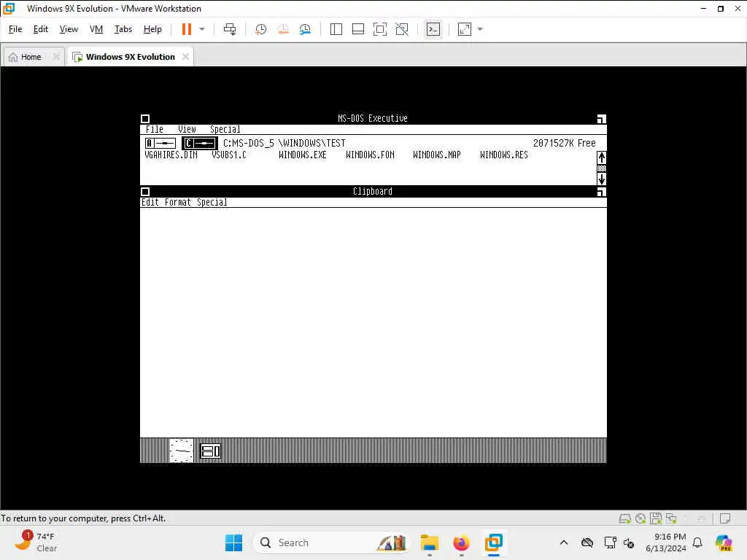Close the Windows 9X Evolution tab
The image size is (747, 560).
click(x=185, y=57)
